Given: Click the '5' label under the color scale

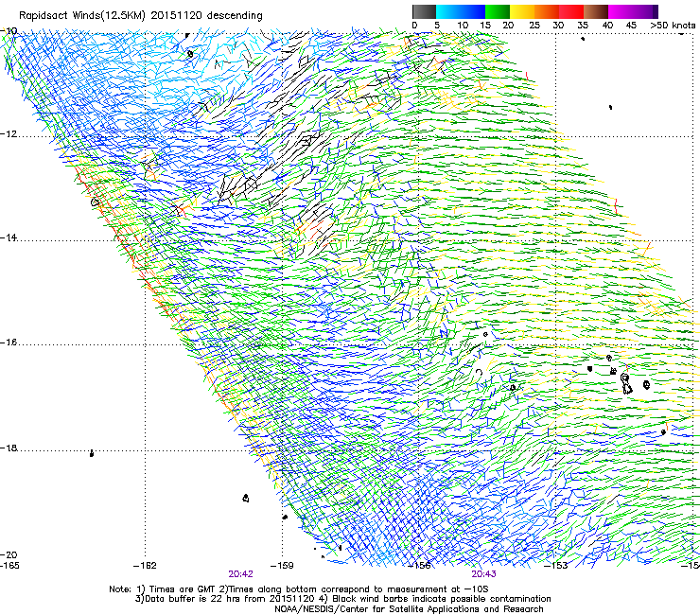Looking at the screenshot, I should [437, 26].
